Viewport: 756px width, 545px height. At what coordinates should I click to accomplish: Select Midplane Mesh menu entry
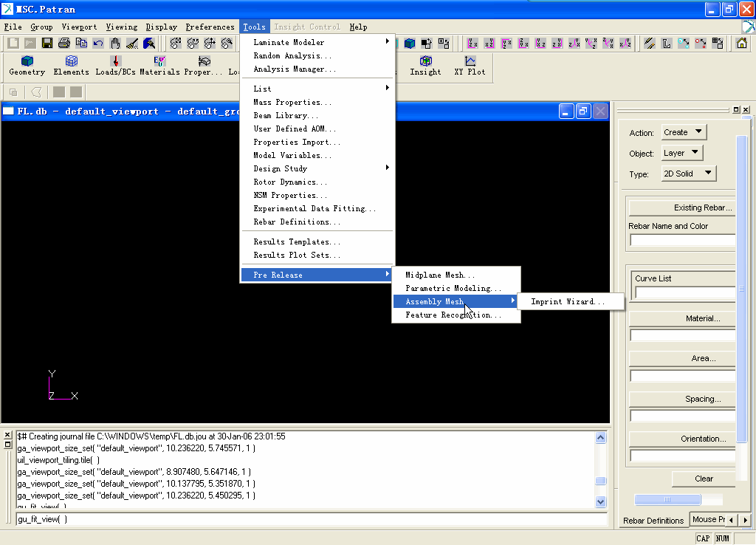point(456,275)
